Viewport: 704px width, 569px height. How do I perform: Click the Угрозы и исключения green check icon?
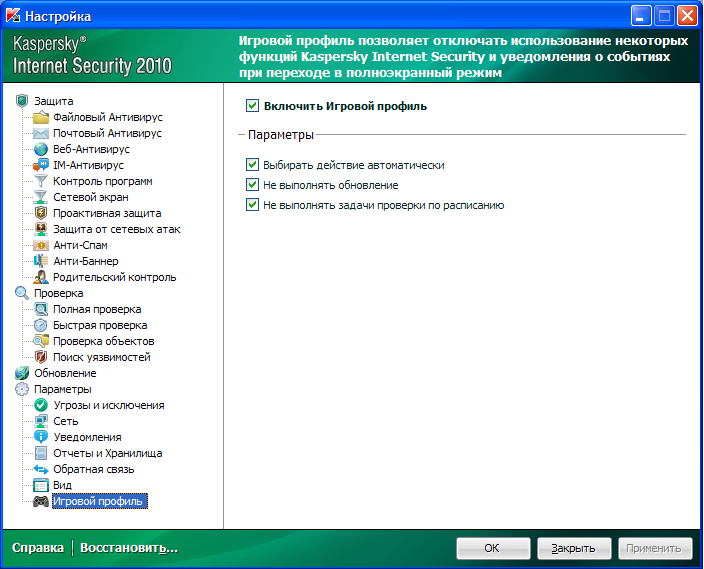tap(41, 405)
